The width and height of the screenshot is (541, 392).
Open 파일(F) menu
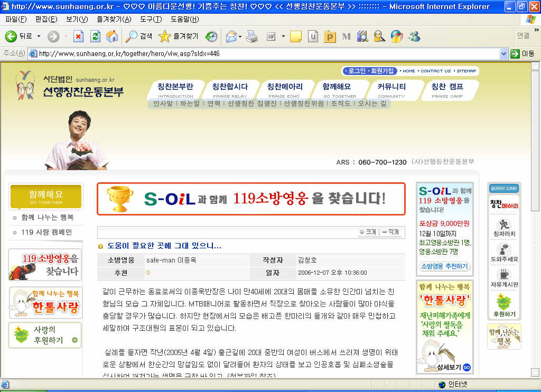(16, 20)
